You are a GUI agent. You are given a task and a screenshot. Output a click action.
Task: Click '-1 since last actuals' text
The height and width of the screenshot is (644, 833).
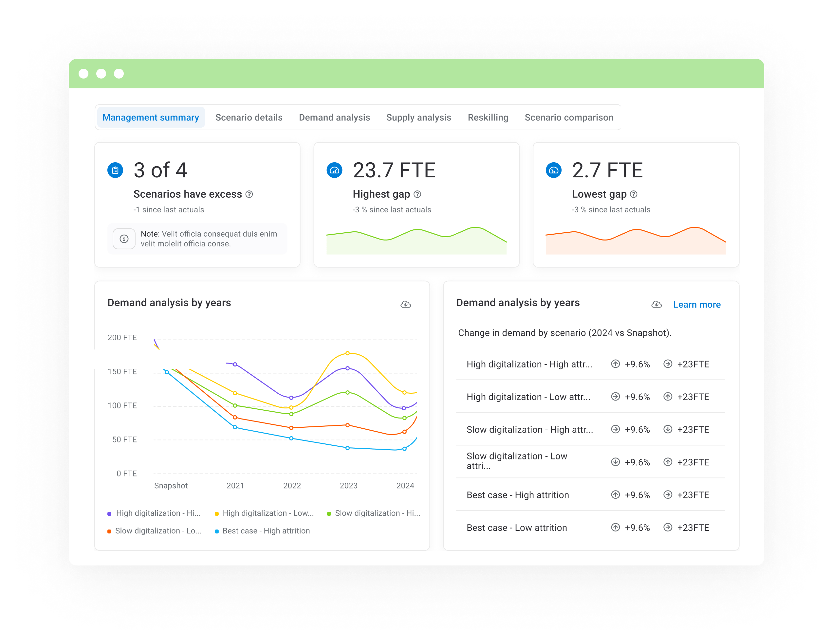[169, 210]
